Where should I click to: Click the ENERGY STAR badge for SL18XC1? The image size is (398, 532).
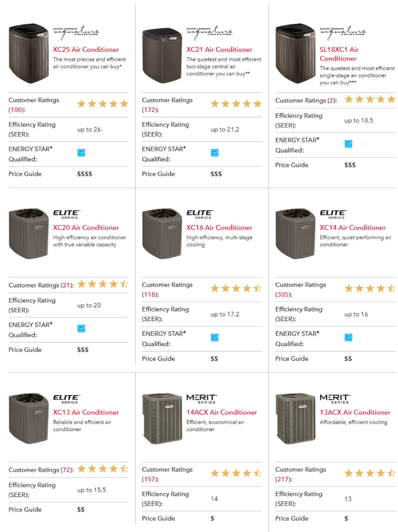click(x=349, y=144)
